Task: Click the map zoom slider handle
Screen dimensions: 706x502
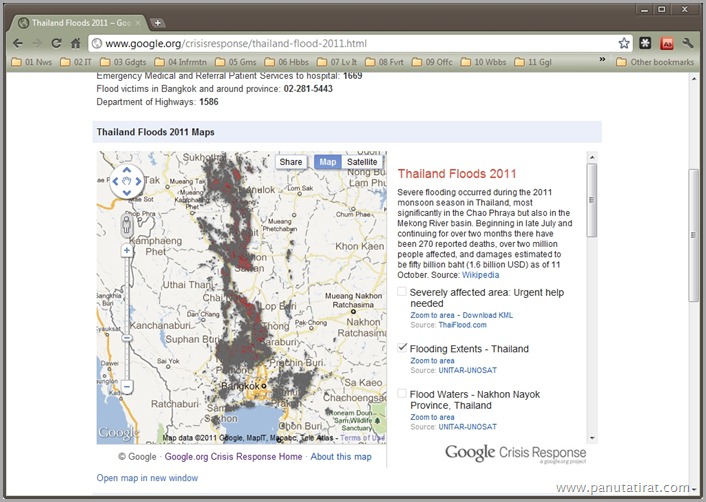Action: coord(127,338)
